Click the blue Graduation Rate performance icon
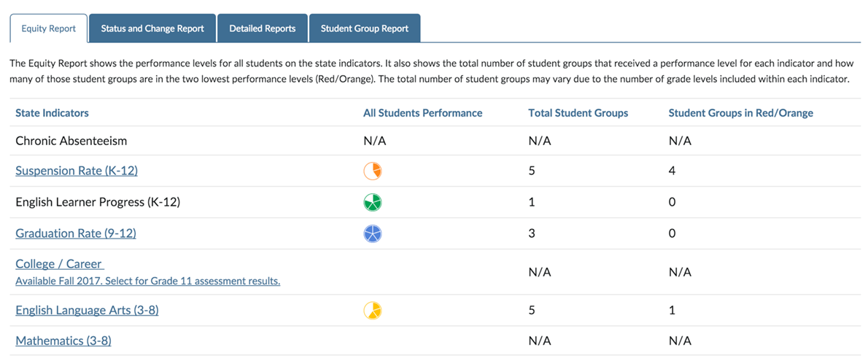The image size is (868, 361). click(373, 233)
